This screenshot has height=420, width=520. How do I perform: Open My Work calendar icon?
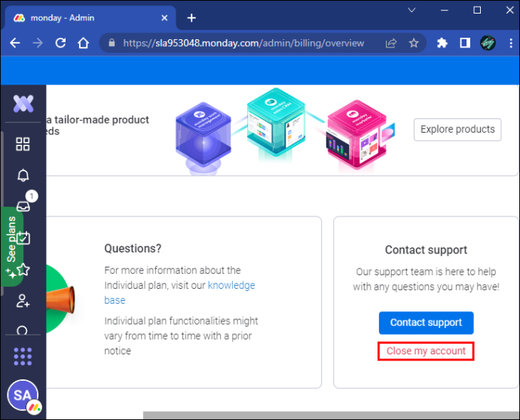(23, 238)
